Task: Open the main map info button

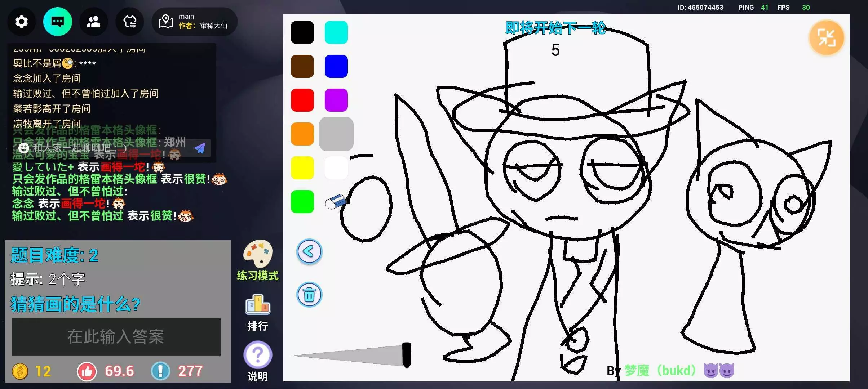Action: click(x=194, y=22)
